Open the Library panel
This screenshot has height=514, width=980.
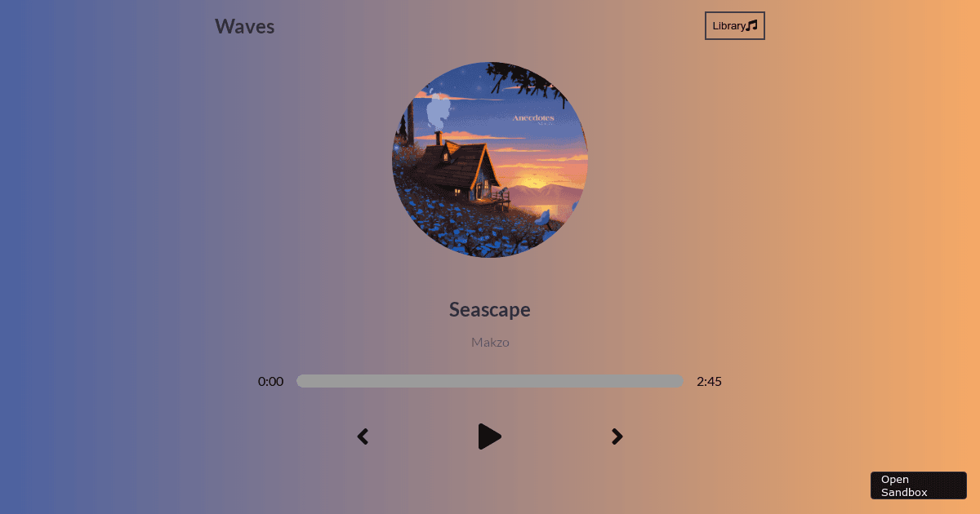pyautogui.click(x=735, y=25)
